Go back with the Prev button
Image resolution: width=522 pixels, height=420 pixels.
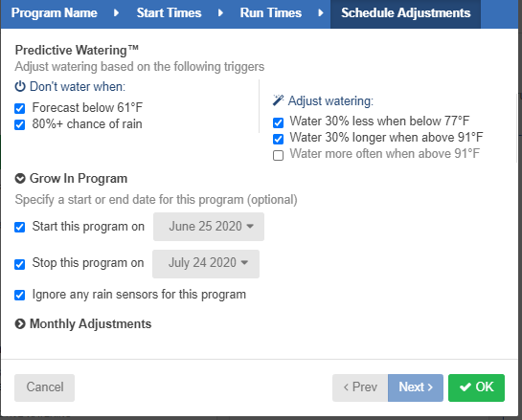(x=360, y=387)
